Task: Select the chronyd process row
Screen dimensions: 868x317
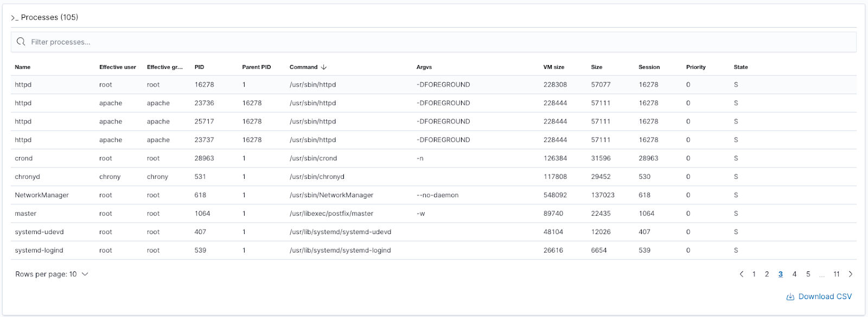Action: click(433, 177)
